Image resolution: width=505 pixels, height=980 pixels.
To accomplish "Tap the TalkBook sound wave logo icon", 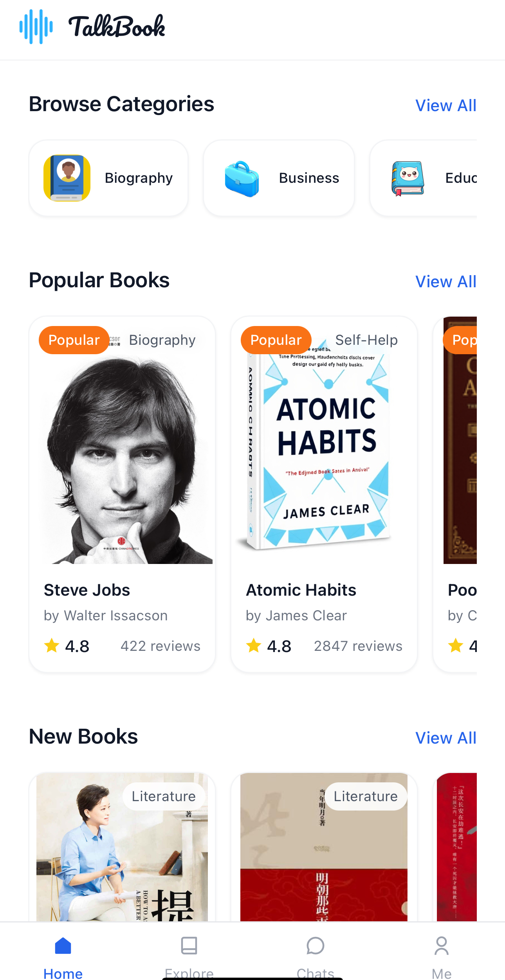I will pyautogui.click(x=36, y=27).
